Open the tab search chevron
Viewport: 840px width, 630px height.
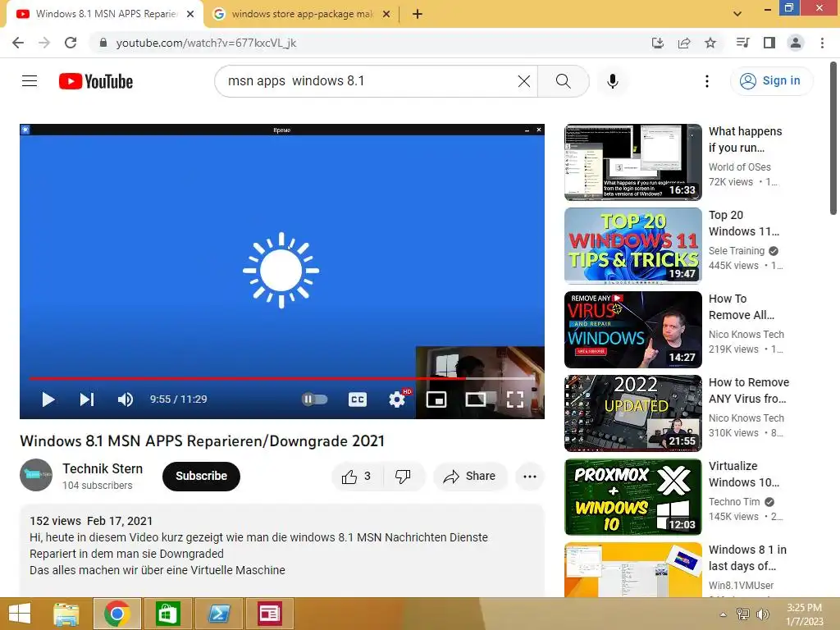[x=737, y=14]
